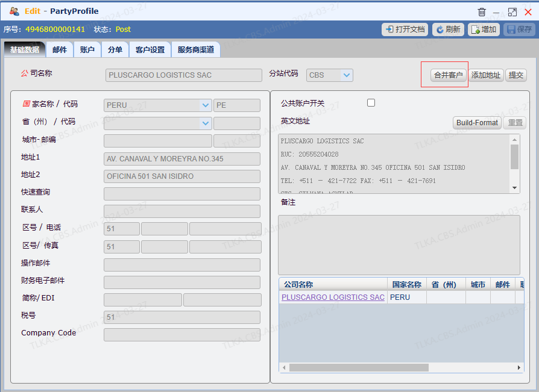Click the PERU cell in address grid

(406, 297)
